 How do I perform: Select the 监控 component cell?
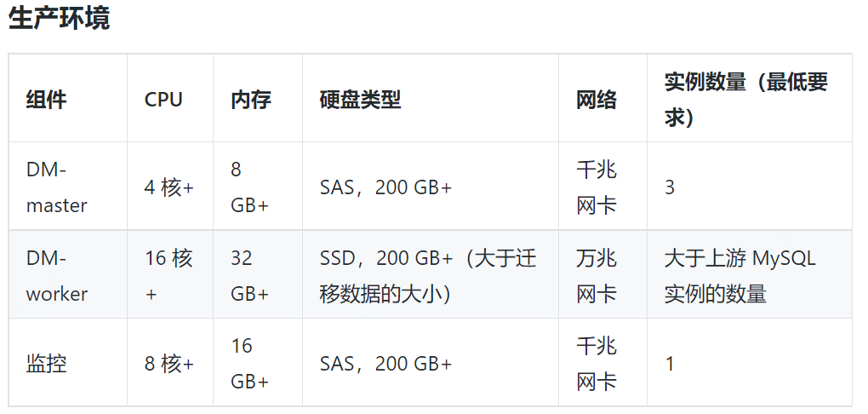tap(46, 364)
